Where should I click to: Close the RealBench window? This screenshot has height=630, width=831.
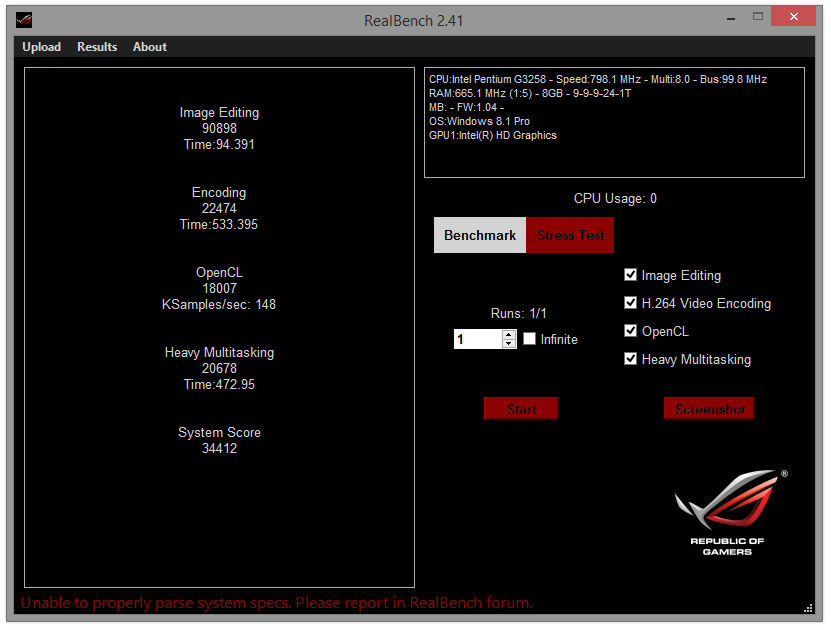pos(793,16)
